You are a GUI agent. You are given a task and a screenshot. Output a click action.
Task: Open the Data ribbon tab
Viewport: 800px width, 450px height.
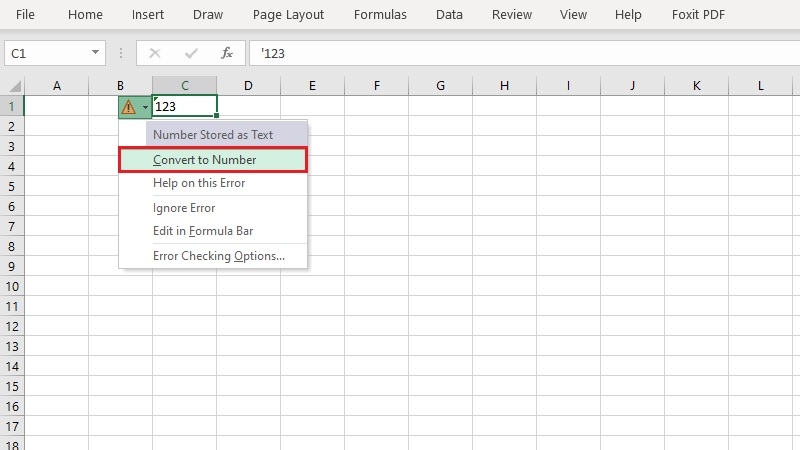tap(449, 14)
